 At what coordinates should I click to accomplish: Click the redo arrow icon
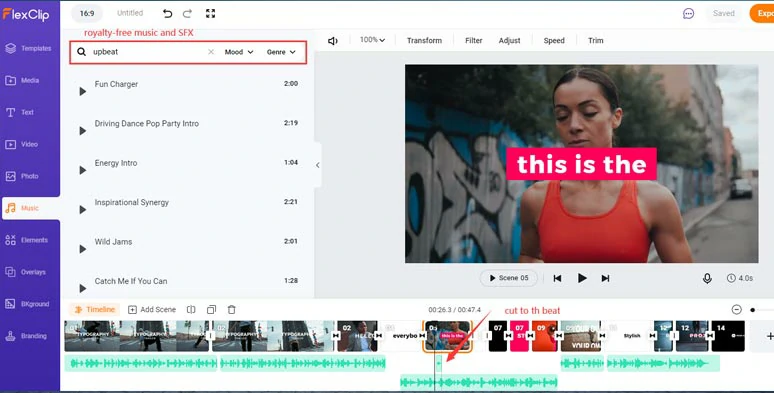tap(188, 13)
